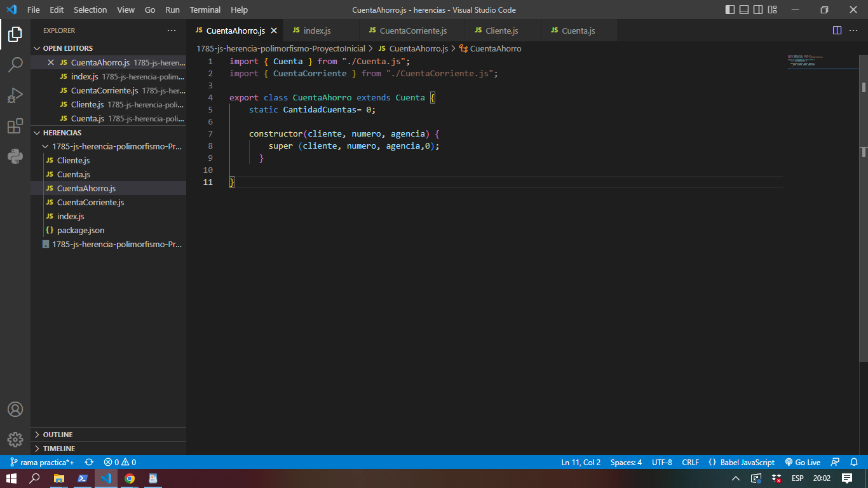Image resolution: width=868 pixels, height=488 pixels.
Task: Close the CuentaAhorro.js editor tab
Action: 274,30
